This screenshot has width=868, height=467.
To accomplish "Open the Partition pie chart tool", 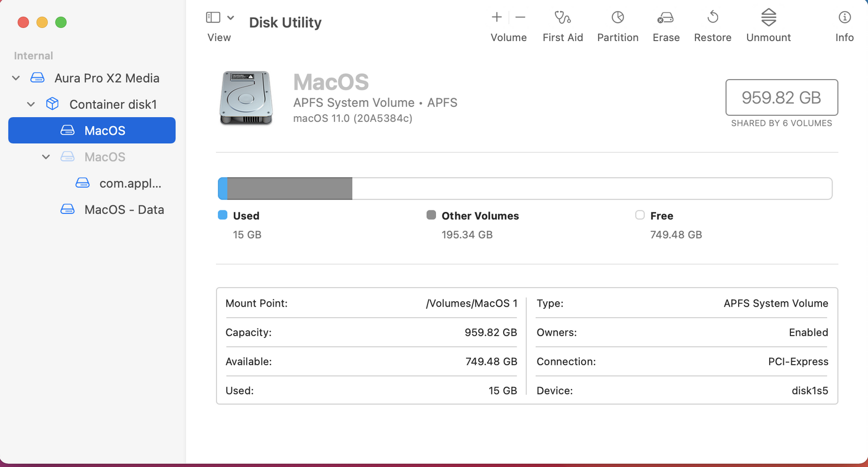I will coord(617,18).
